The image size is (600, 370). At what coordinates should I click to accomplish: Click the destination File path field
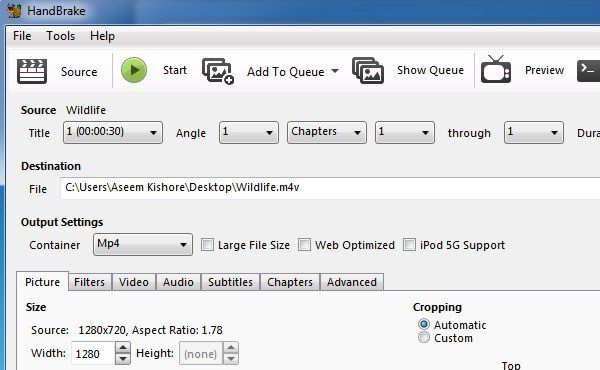coord(330,188)
